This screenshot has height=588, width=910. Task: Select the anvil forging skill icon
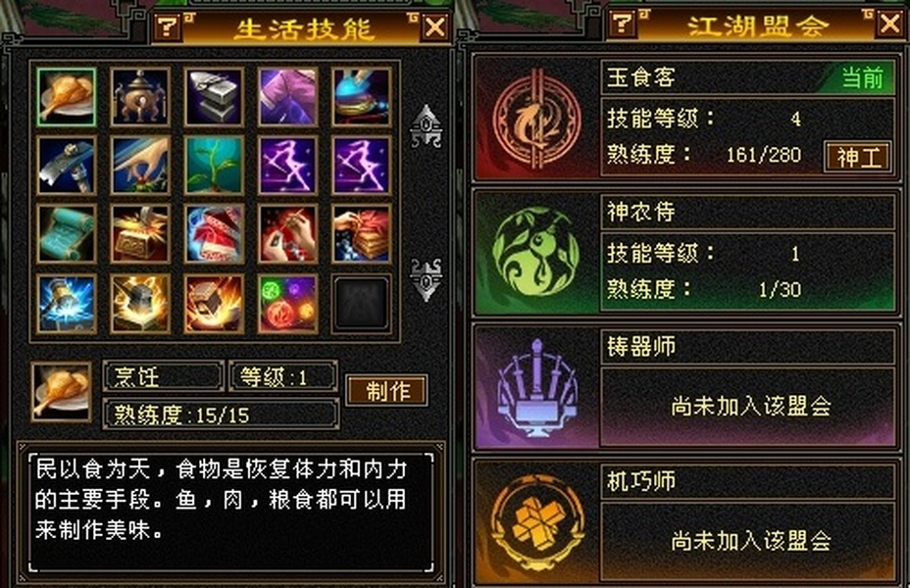214,96
